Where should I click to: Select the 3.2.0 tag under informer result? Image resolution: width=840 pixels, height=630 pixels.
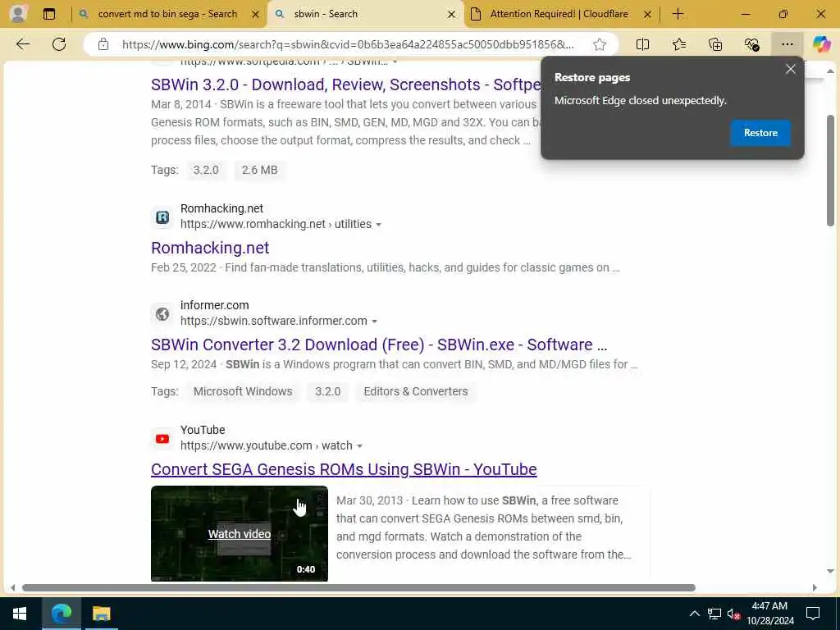327,391
